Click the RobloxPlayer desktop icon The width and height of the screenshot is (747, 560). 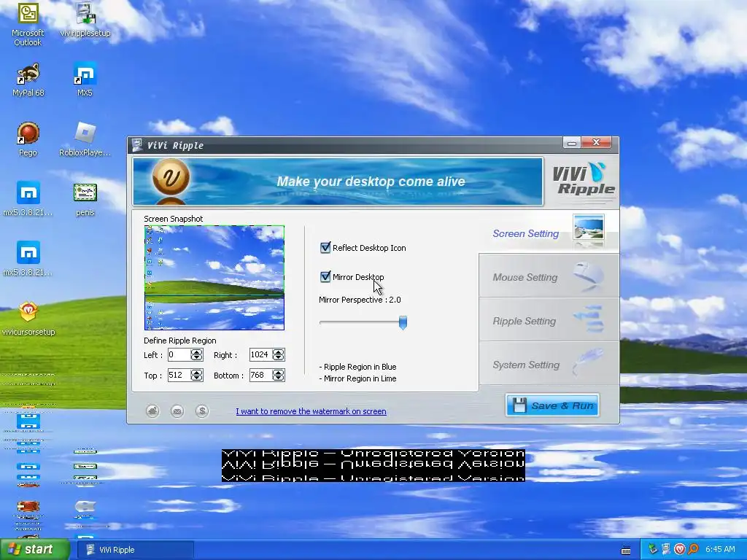(85, 139)
